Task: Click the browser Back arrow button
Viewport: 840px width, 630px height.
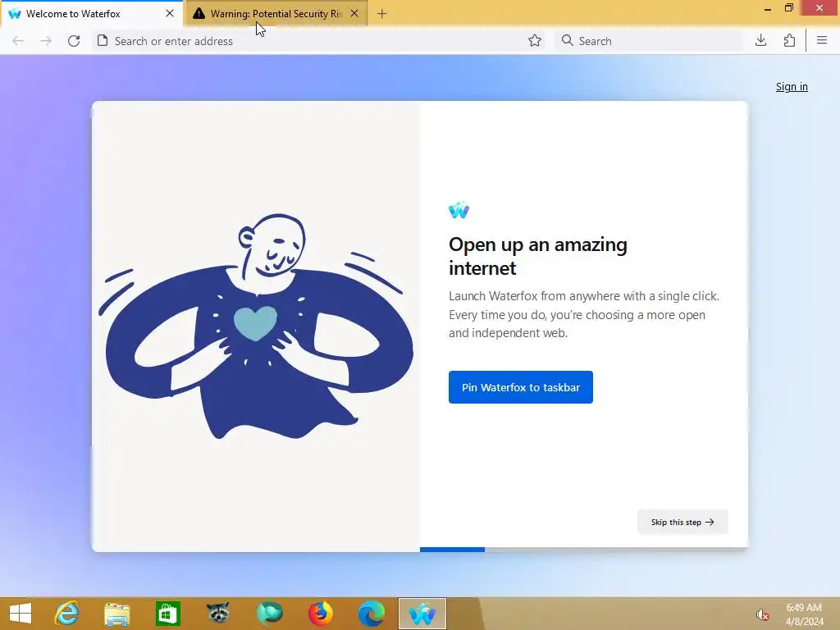Action: (x=18, y=41)
